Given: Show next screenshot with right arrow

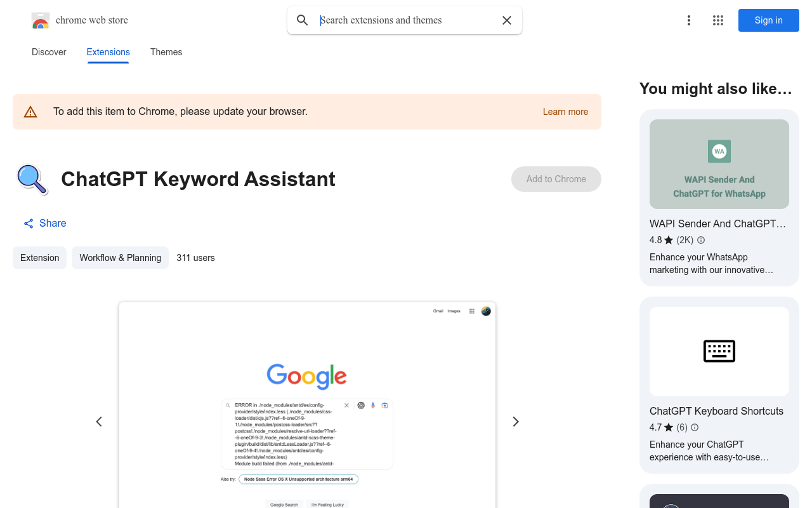Looking at the screenshot, I should coord(516,422).
